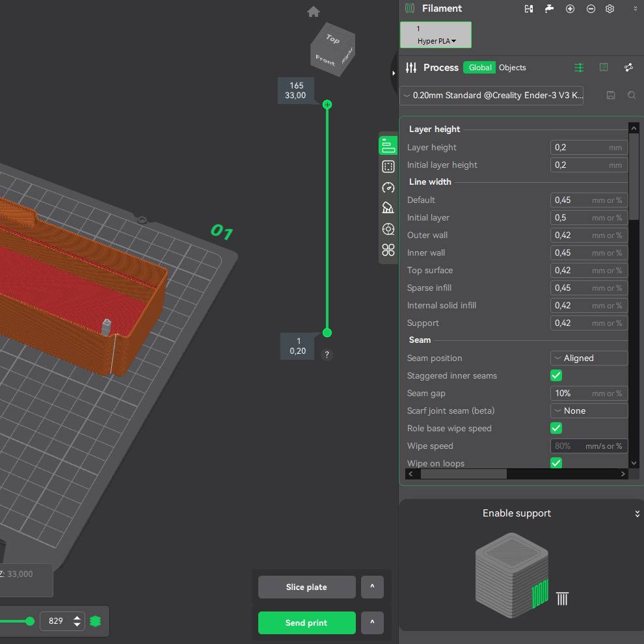This screenshot has width=644, height=644.
Task: Open the process settings notes icon
Action: tap(604, 68)
